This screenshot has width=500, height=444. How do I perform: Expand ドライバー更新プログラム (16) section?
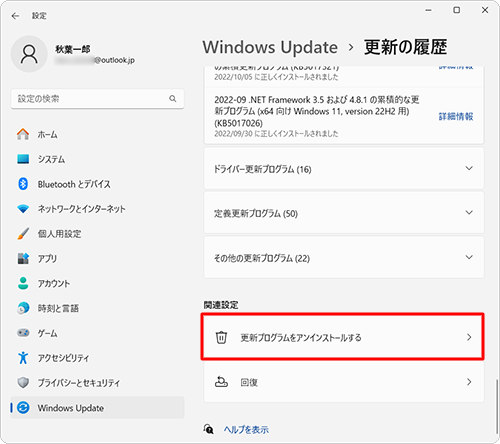[344, 169]
